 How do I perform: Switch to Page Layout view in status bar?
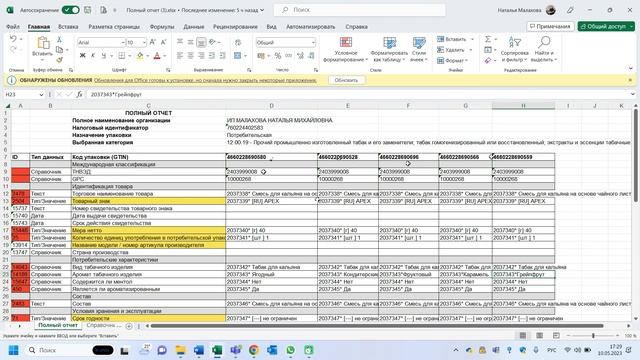(540, 336)
